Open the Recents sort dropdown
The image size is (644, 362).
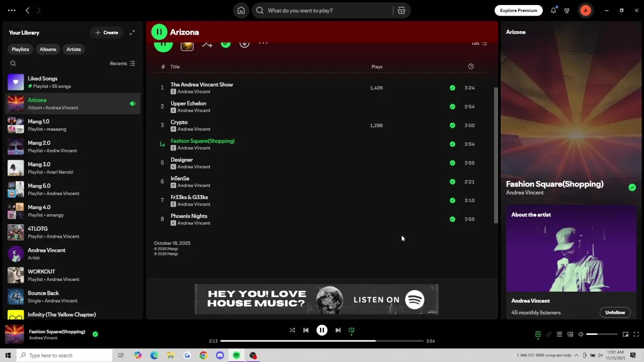click(122, 63)
